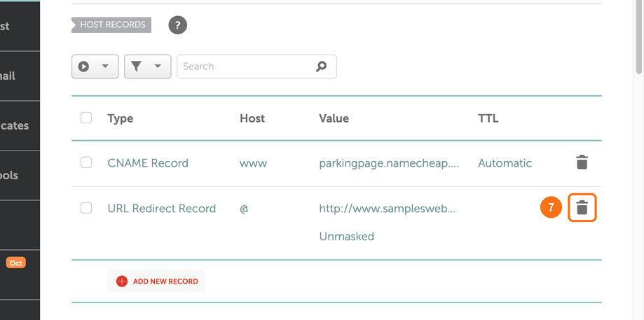Click the @ host value

(244, 209)
